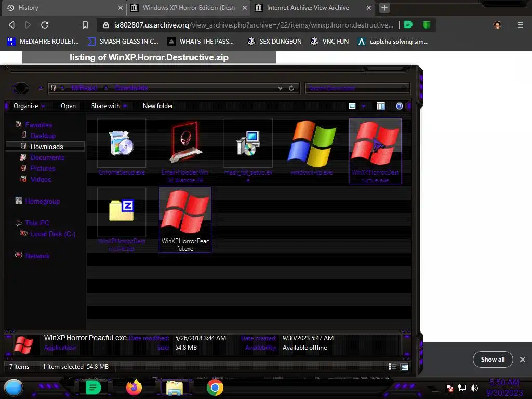
Task: Click the change view icon
Action: (x=352, y=106)
